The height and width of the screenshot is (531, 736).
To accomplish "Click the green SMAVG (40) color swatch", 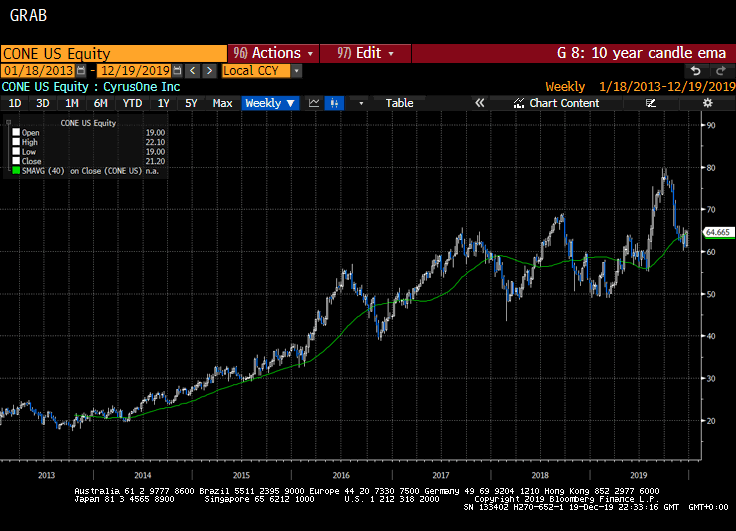I will (15, 171).
